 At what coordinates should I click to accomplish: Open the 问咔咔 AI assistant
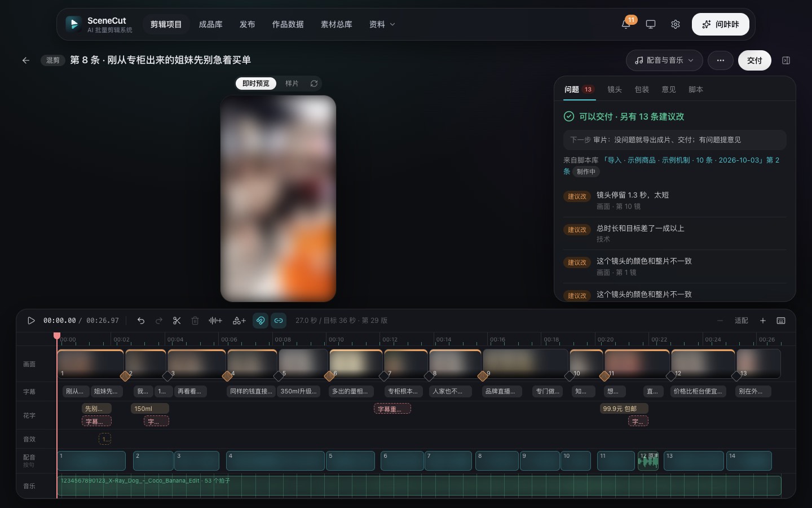(x=721, y=24)
